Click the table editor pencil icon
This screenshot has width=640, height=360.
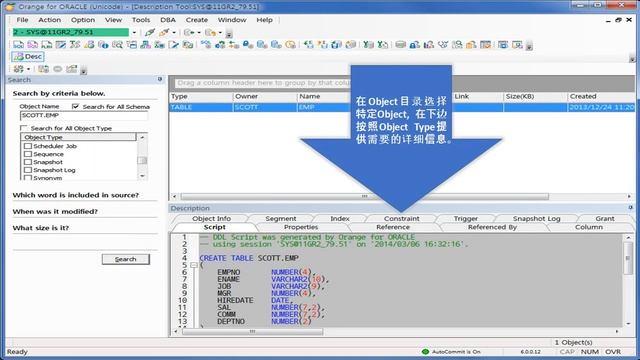(61, 44)
